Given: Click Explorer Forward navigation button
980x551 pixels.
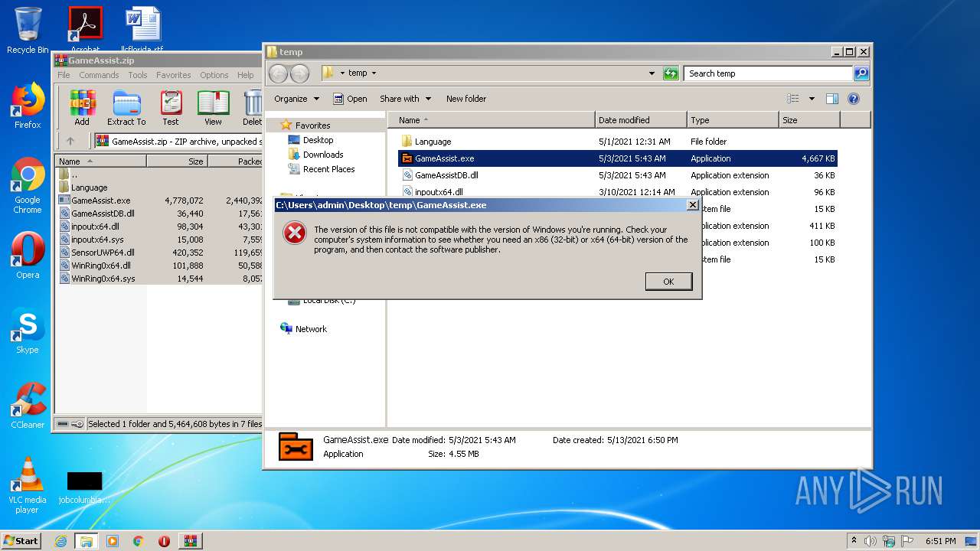Looking at the screenshot, I should (x=299, y=73).
